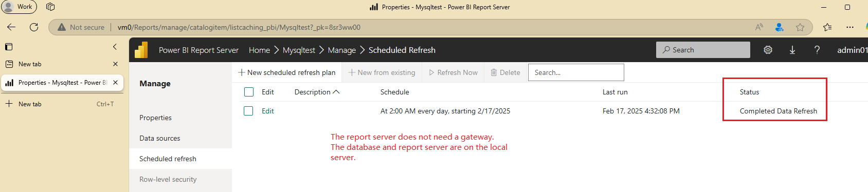Close the Properties - Mysqltest tab
This screenshot has width=868, height=192.
(x=115, y=83)
